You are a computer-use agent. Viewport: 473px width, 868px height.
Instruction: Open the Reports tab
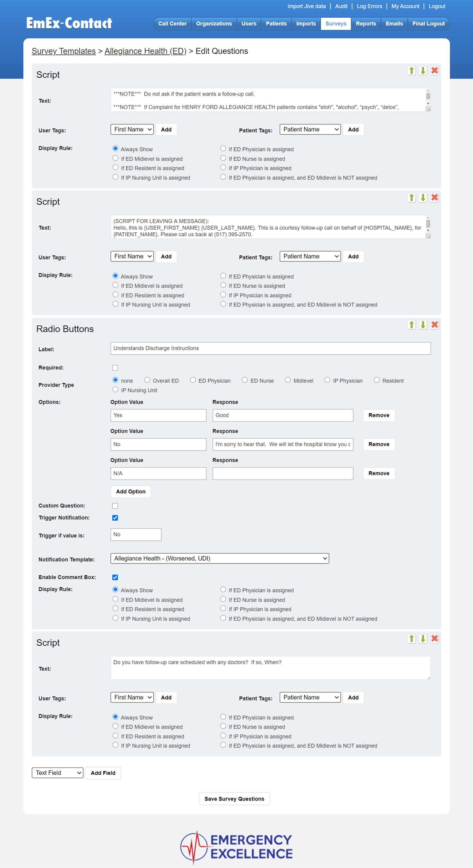click(365, 24)
